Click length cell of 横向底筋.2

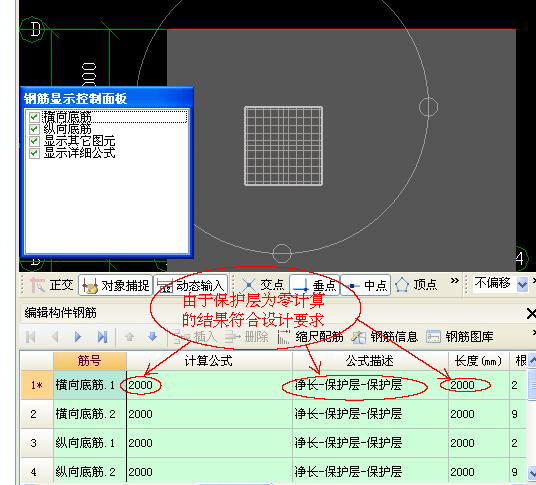(x=479, y=414)
